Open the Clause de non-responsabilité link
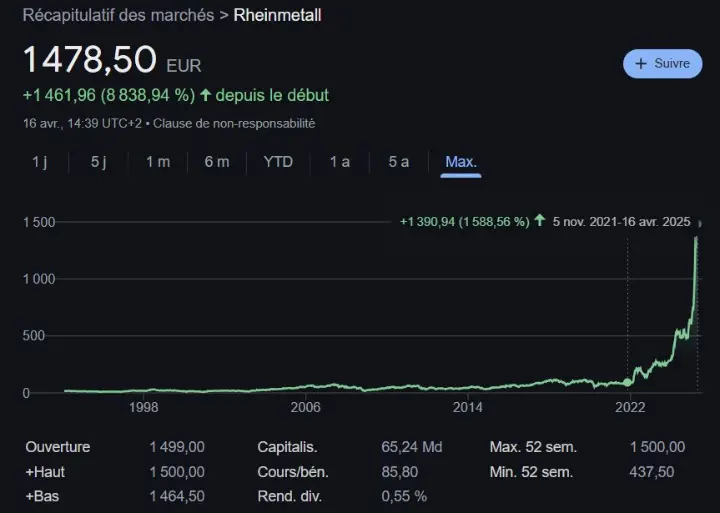The image size is (720, 513). tap(234, 124)
